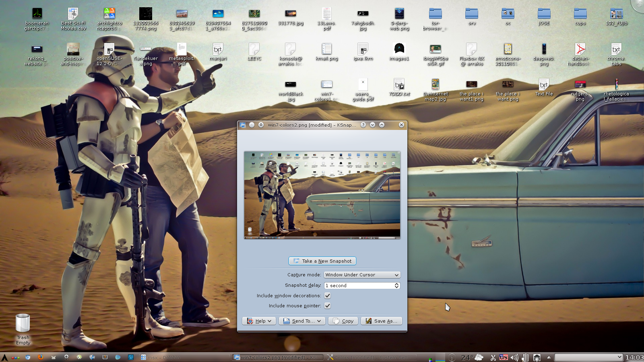Viewport: 644px width, 362px height.
Task: Click the Snapshot delay value field
Action: point(359,286)
